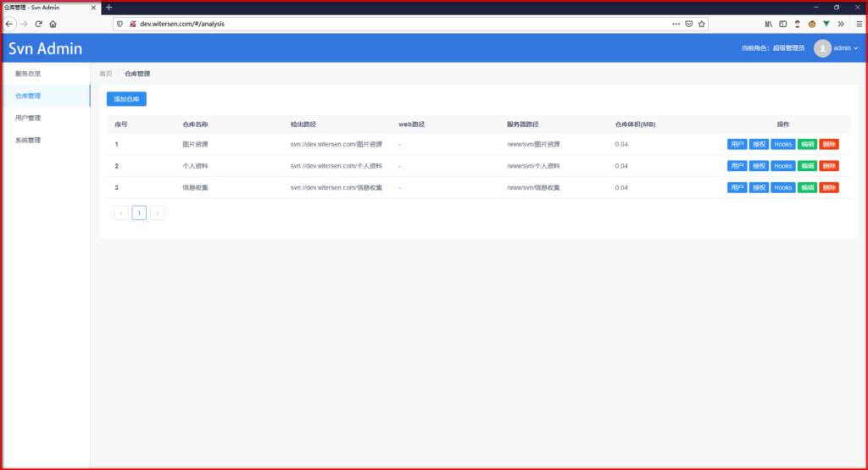
Task: Go to the browser home page icon
Action: click(x=53, y=24)
